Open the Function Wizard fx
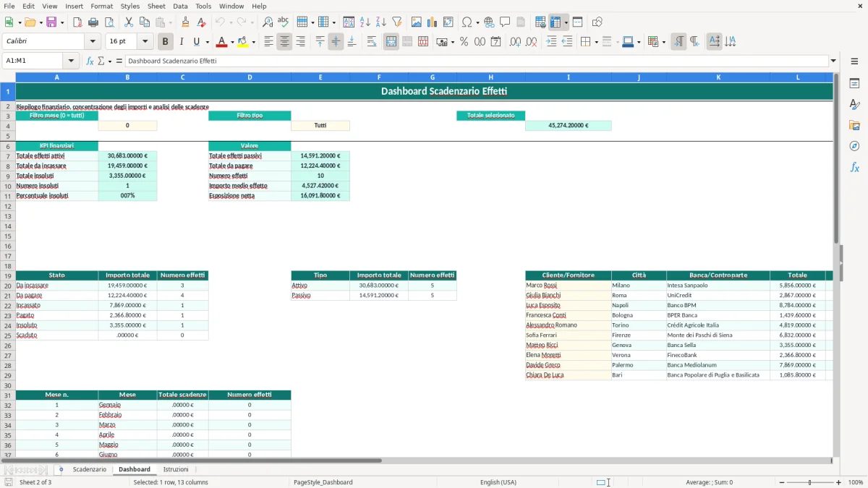 click(x=90, y=61)
